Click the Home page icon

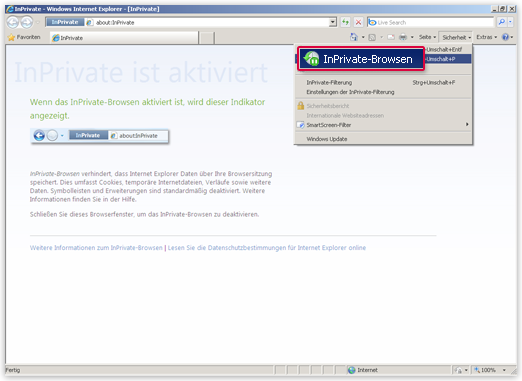pos(354,37)
